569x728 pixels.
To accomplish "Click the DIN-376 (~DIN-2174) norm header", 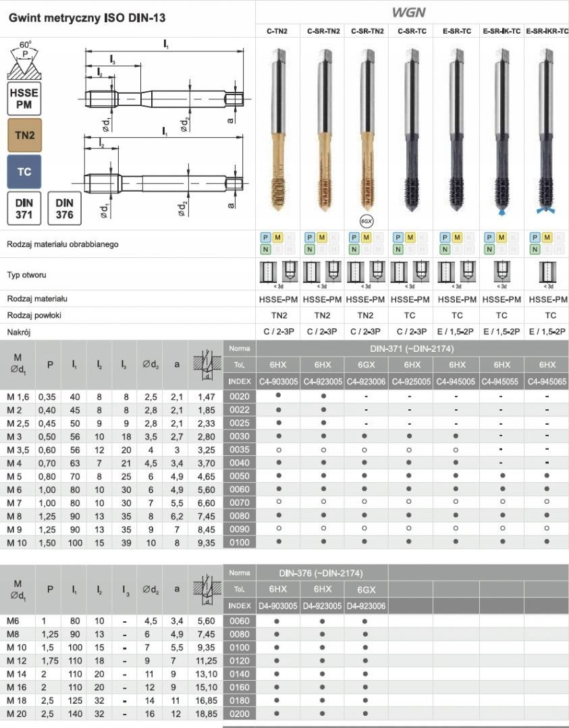I will click(322, 573).
